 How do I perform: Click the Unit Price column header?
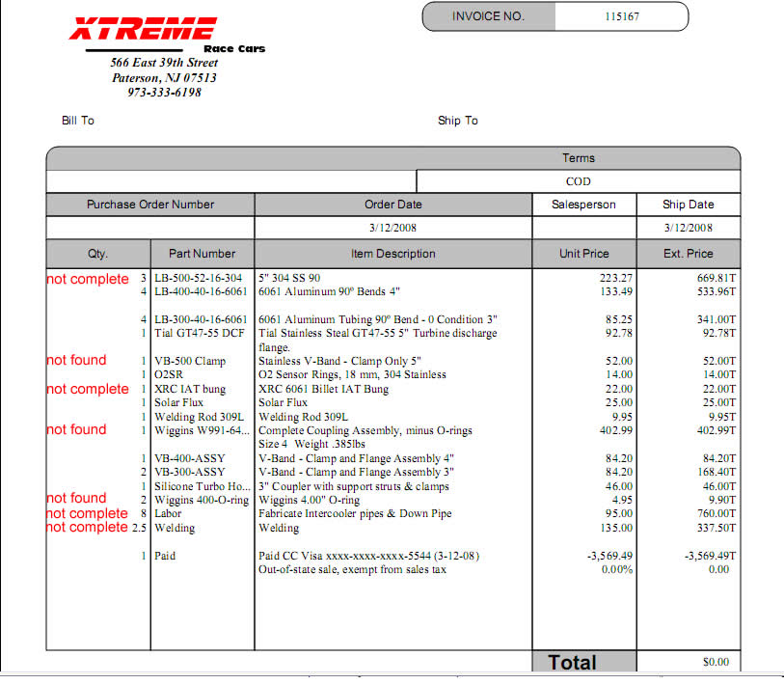pos(583,254)
